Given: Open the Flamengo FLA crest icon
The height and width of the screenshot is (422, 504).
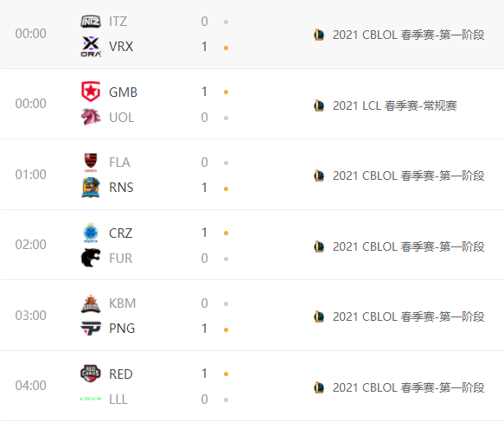Looking at the screenshot, I should point(91,163).
